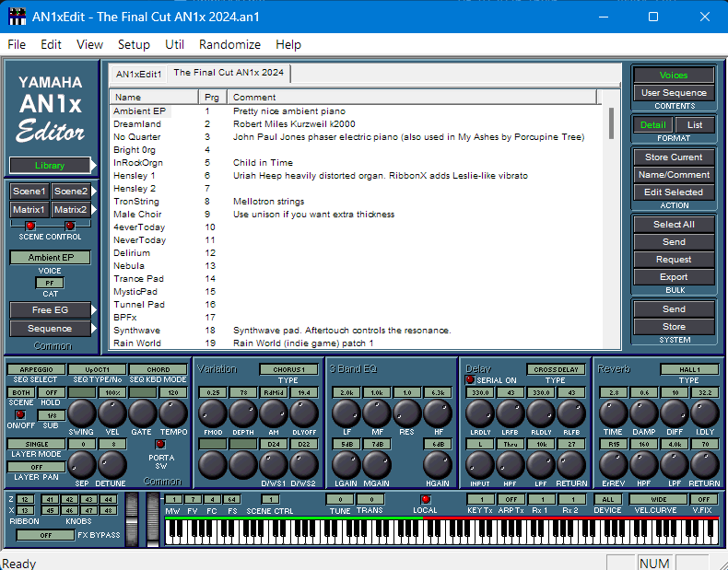
Task: Toggle the LOCAL red LED
Action: pos(426,499)
